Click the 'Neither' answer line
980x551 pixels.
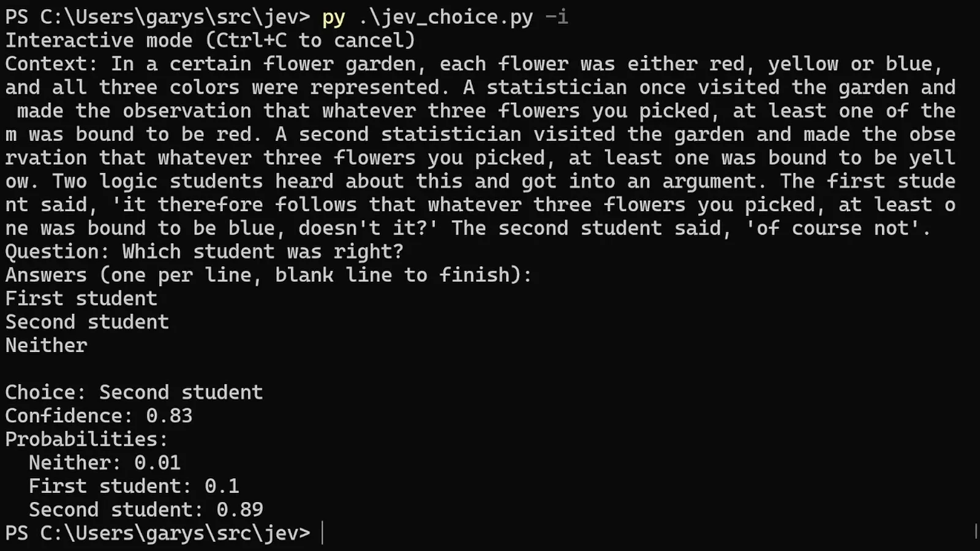[46, 345]
